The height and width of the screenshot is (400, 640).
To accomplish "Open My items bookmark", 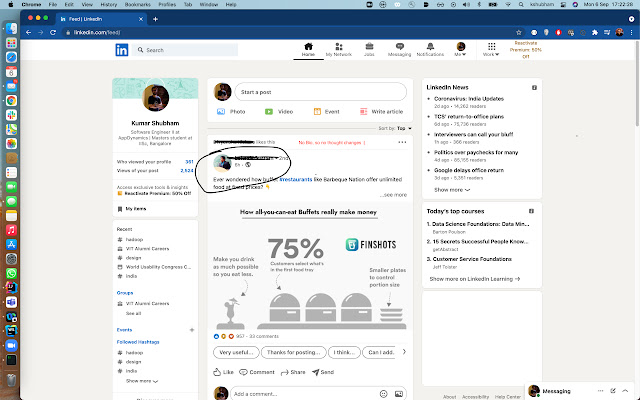I will click(x=132, y=209).
